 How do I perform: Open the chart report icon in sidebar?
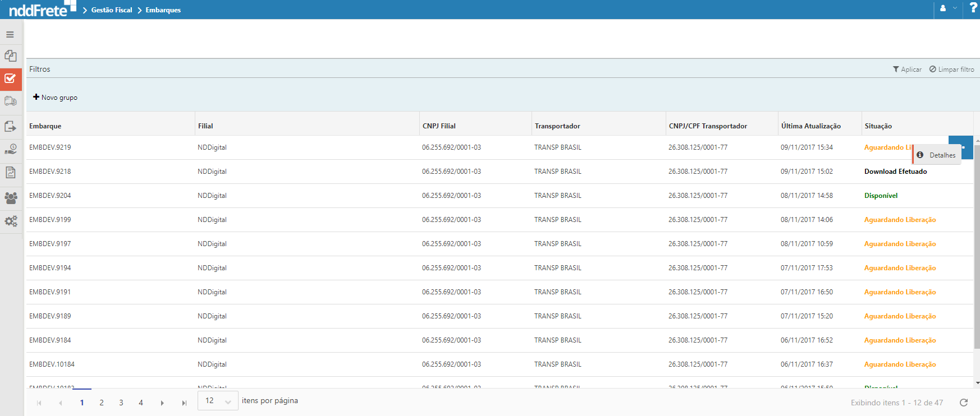point(10,172)
